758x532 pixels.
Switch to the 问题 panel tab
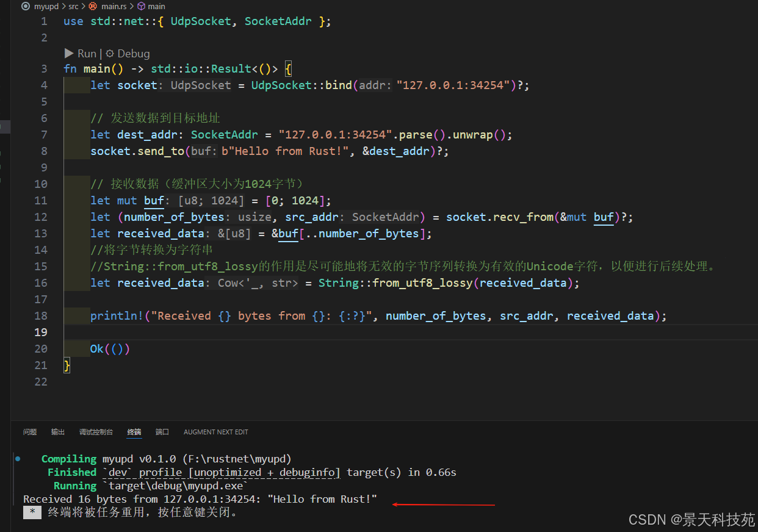click(30, 432)
